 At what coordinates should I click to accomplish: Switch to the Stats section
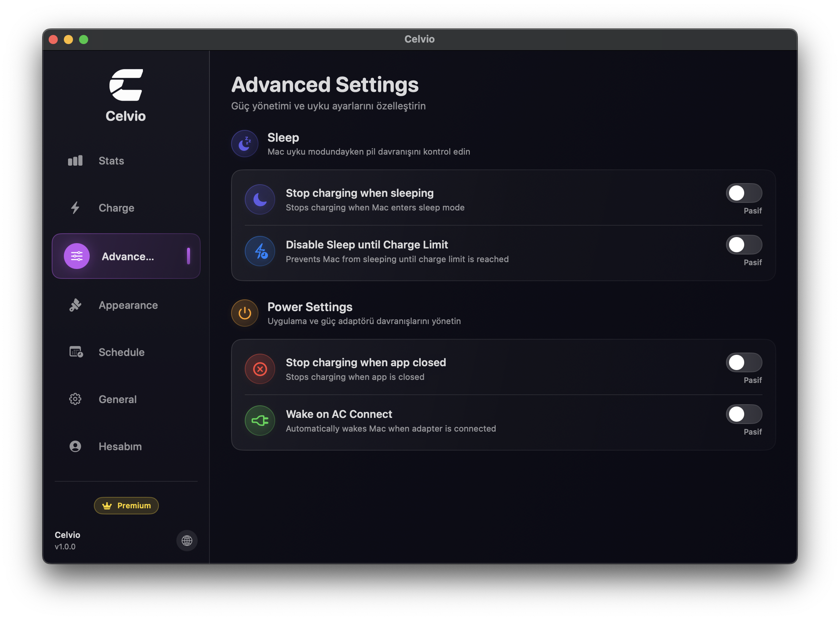click(x=111, y=160)
